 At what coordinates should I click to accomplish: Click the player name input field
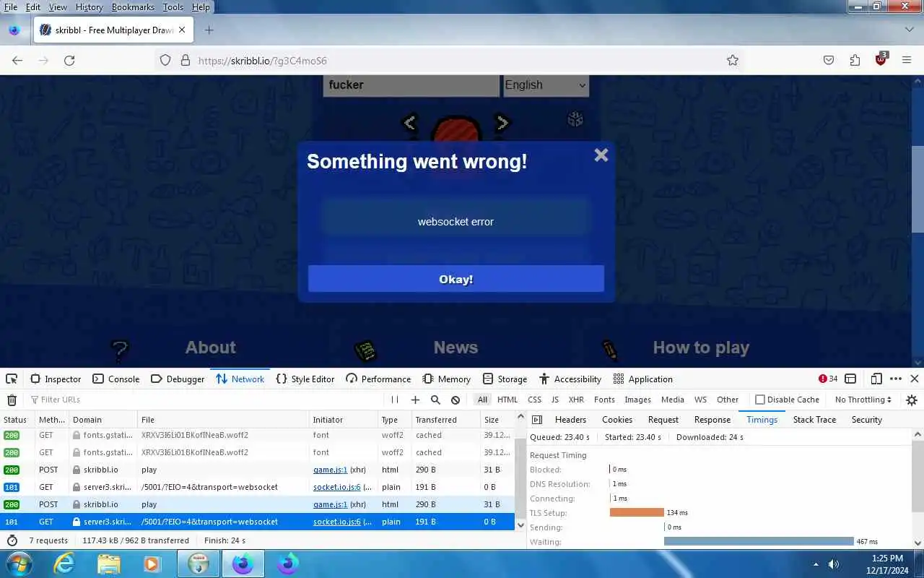pos(411,85)
